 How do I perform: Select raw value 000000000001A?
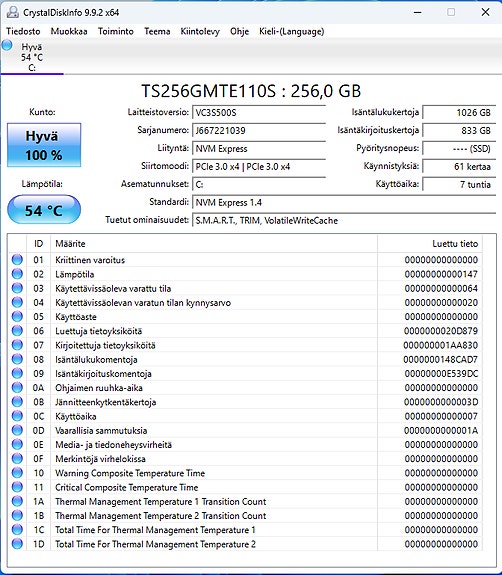tap(441, 431)
